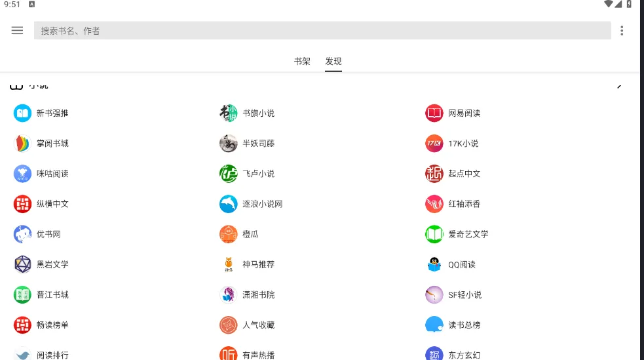
Task: Tap the 纵横中文 red icon
Action: click(22, 204)
